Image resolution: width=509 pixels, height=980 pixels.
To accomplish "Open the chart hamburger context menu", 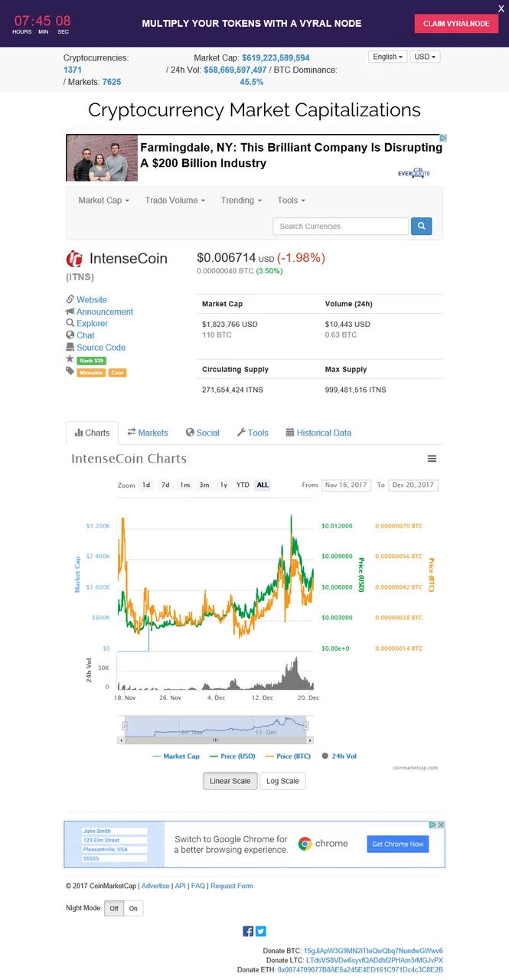I will coord(432,459).
